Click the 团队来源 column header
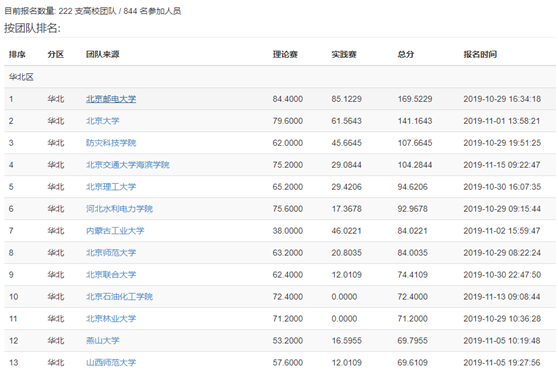 point(102,54)
